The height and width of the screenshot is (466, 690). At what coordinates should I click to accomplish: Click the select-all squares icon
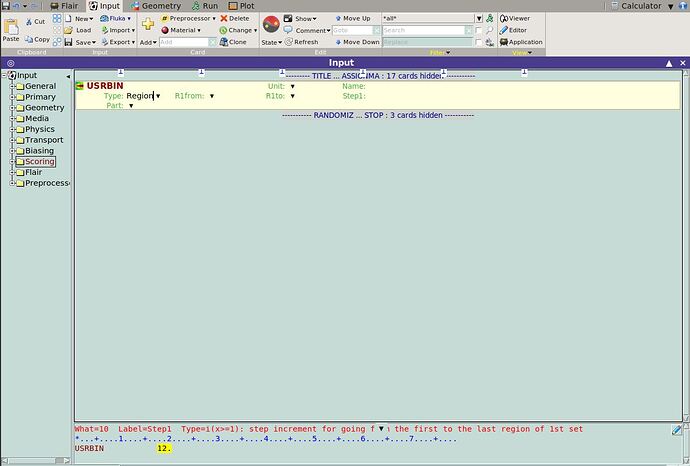coord(57,18)
